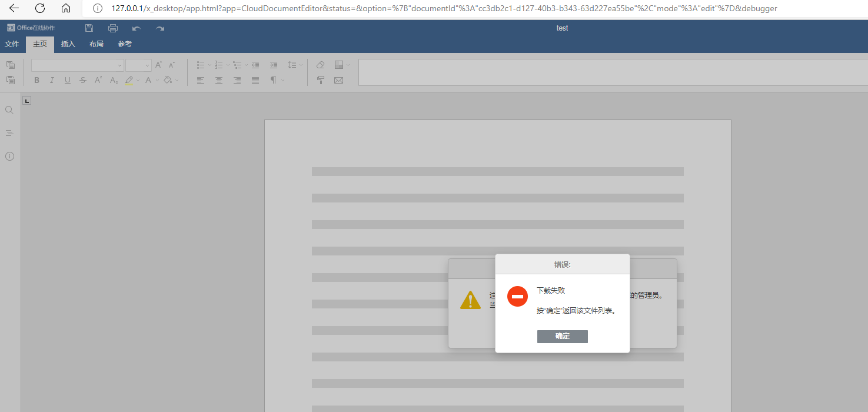
Task: Toggle italic formatting
Action: pyautogui.click(x=52, y=80)
